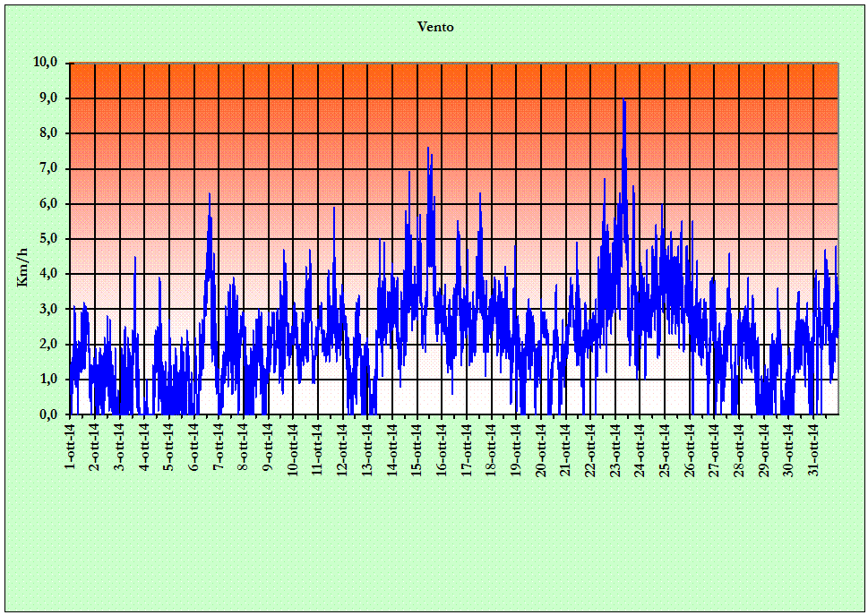Viewport: 868px width, 615px height.
Task: Click the '2-ott-14' date label
Action: [95, 447]
